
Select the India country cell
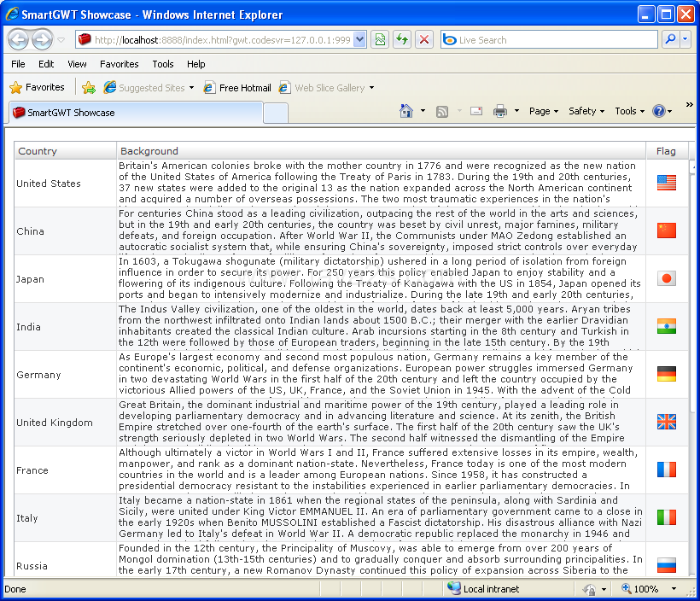pos(65,327)
